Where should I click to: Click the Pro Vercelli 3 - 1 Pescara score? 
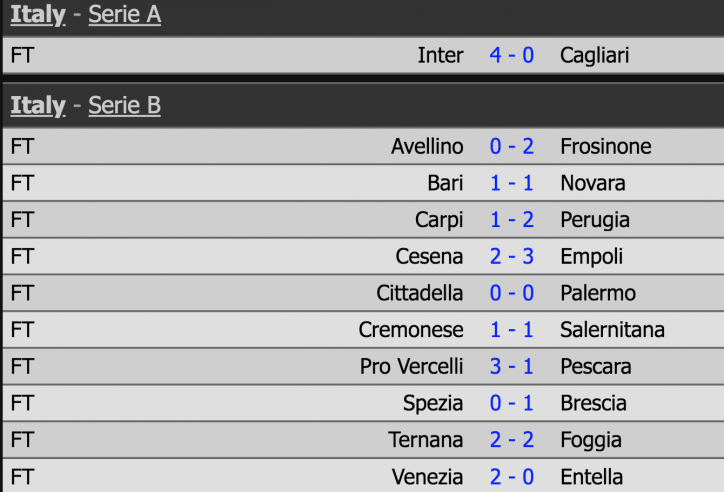[x=512, y=366]
